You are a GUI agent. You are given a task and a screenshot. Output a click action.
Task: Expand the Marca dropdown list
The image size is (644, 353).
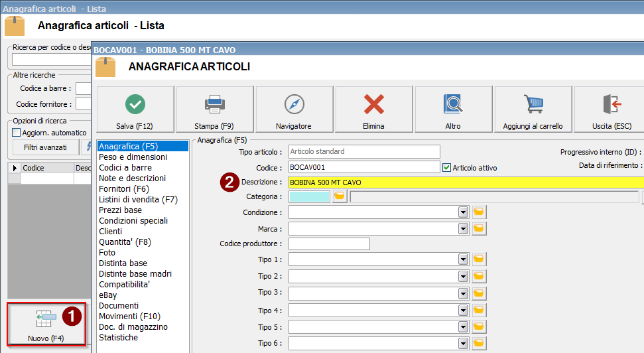463,228
